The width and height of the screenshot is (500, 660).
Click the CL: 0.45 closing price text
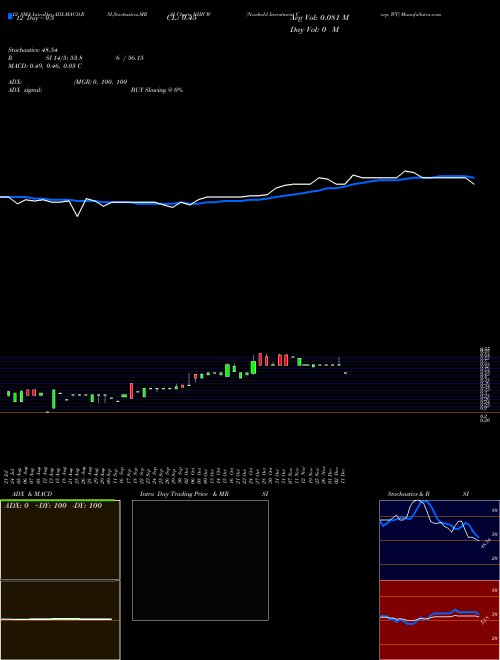(182, 18)
